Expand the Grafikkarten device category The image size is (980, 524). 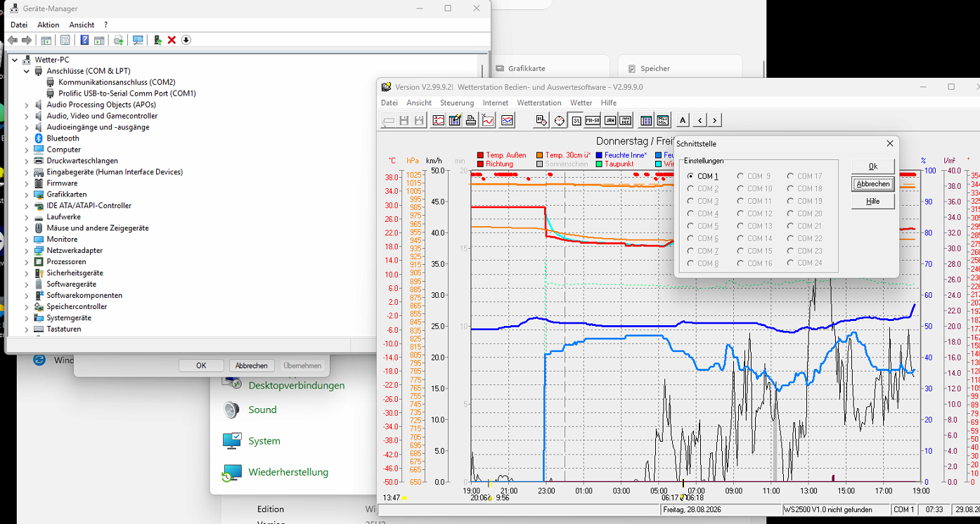click(27, 195)
